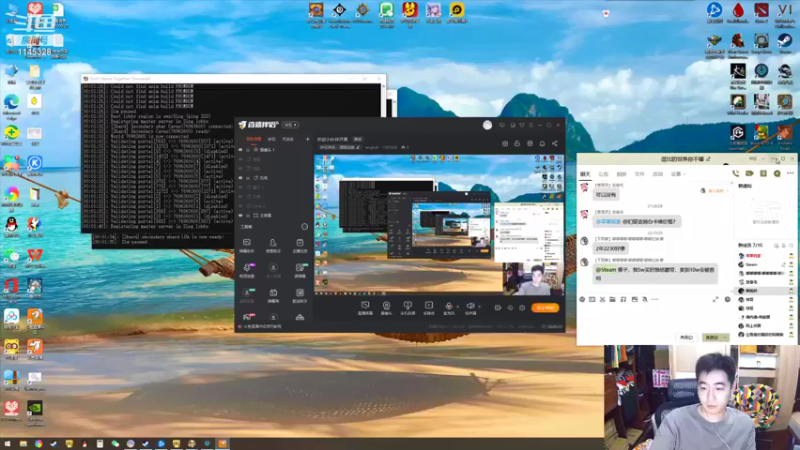The height and width of the screenshot is (450, 800).
Task: Click the folder send-file icon in the chat toolbar
Action: tap(612, 299)
